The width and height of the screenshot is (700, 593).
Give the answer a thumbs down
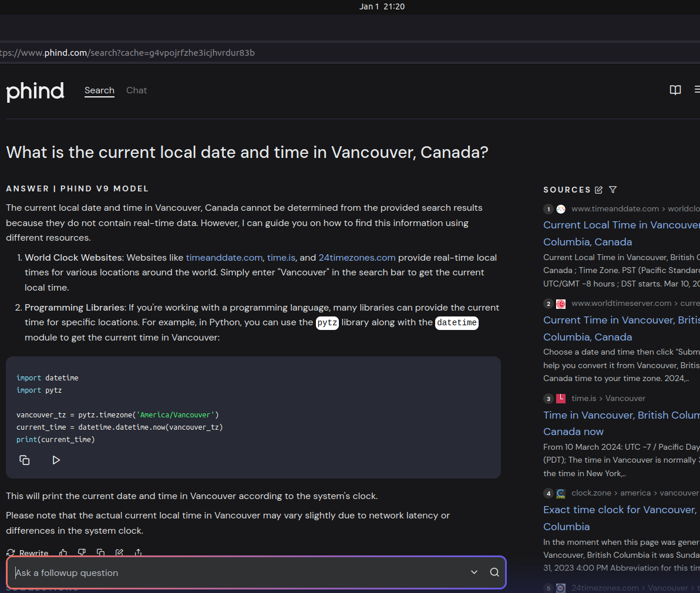point(82,553)
